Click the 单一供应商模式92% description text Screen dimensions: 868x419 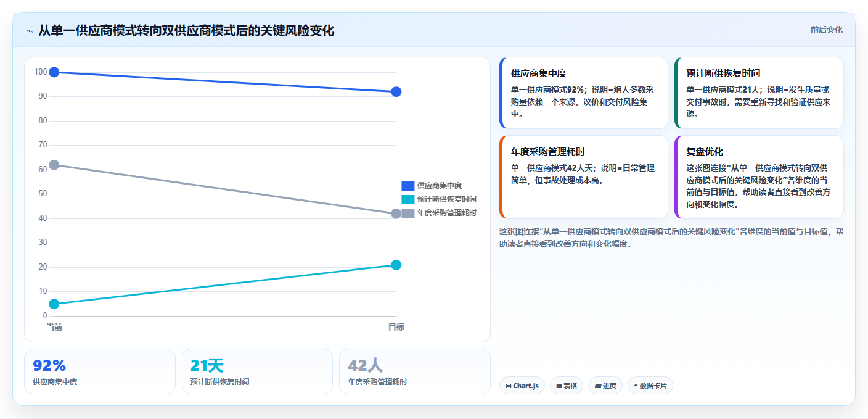pos(583,101)
